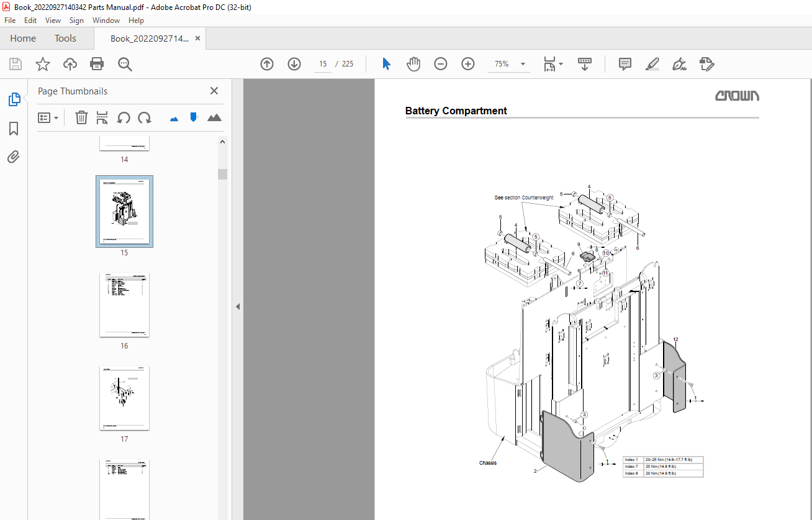Collapse the navigation pane arrow
This screenshot has height=520, width=812.
click(x=237, y=306)
